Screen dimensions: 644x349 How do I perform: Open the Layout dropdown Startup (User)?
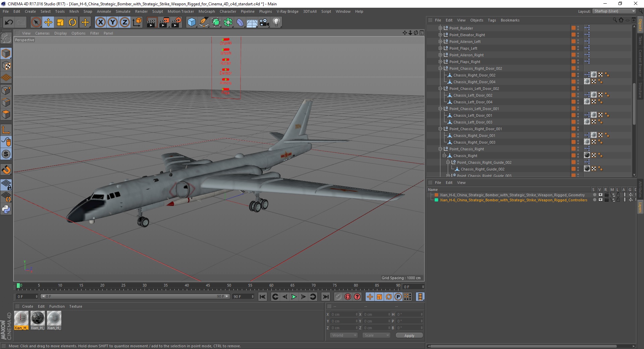[614, 11]
